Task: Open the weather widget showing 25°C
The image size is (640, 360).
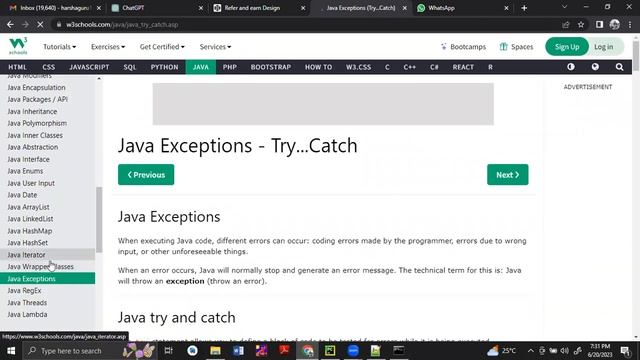Action: tap(501, 351)
